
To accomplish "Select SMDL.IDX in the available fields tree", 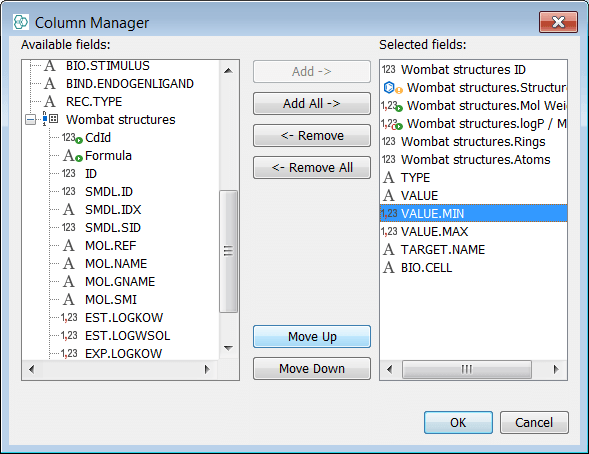I will [x=113, y=210].
